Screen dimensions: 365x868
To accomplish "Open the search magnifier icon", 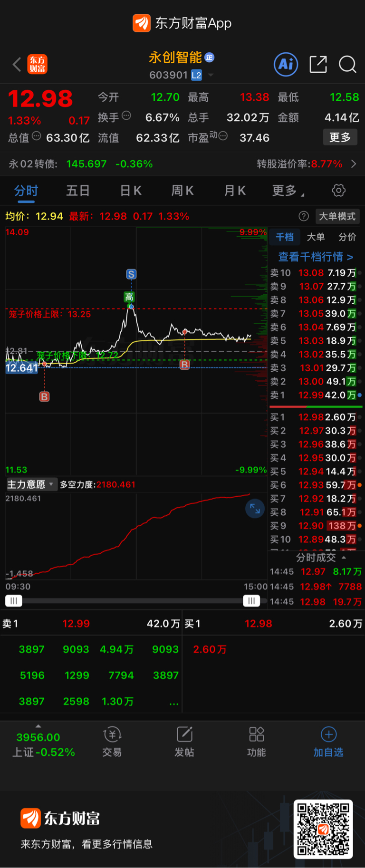I will click(347, 64).
